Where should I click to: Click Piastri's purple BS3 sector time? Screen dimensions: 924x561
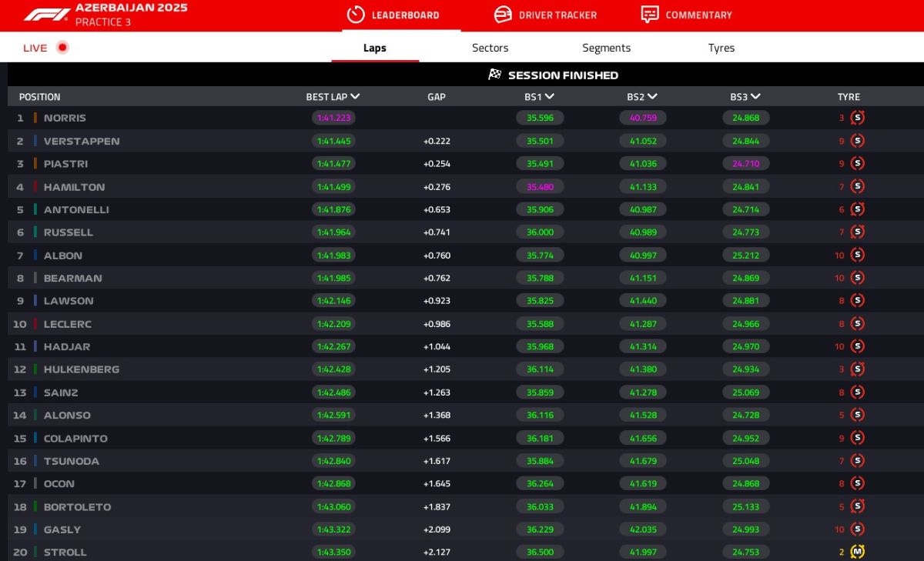click(x=745, y=164)
